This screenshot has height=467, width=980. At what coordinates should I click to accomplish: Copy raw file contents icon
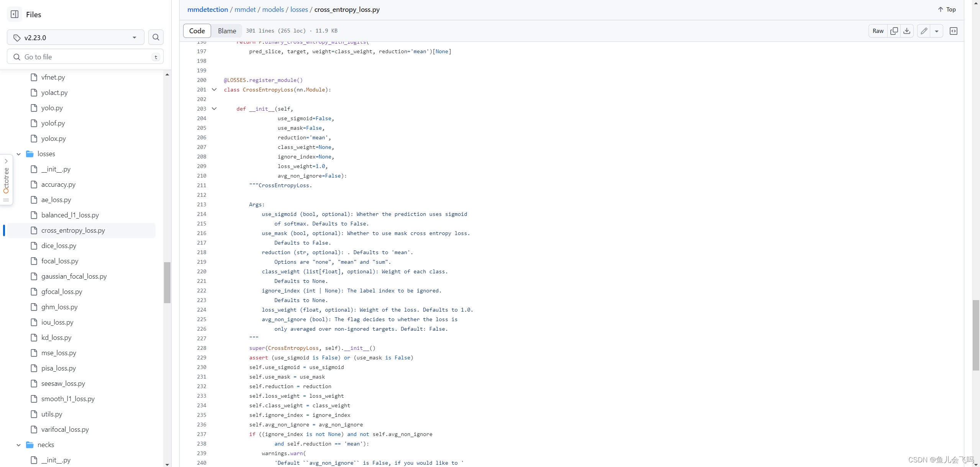click(x=894, y=31)
